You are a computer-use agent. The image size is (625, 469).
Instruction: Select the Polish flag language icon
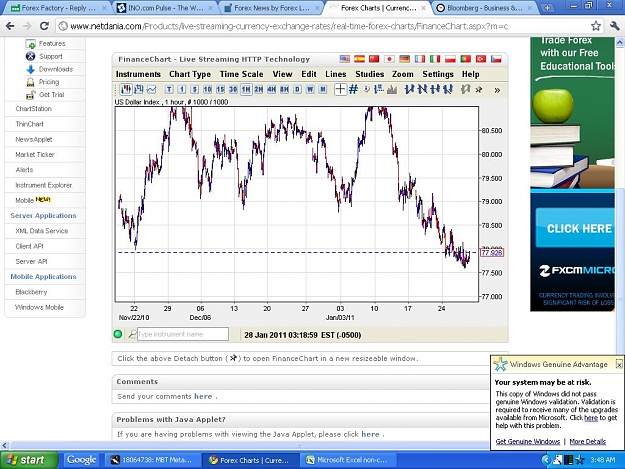[x=450, y=59]
